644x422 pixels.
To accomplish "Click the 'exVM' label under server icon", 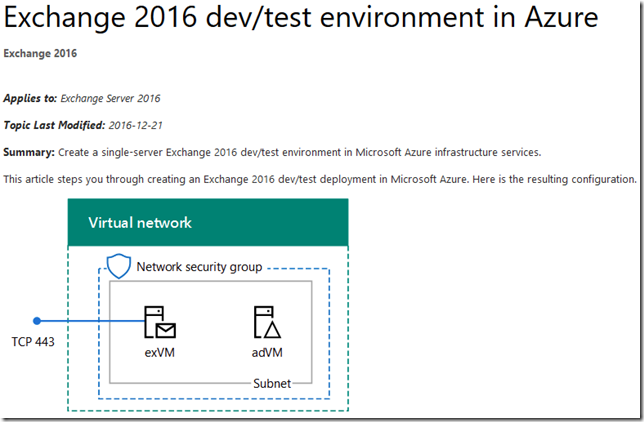I will point(160,353).
